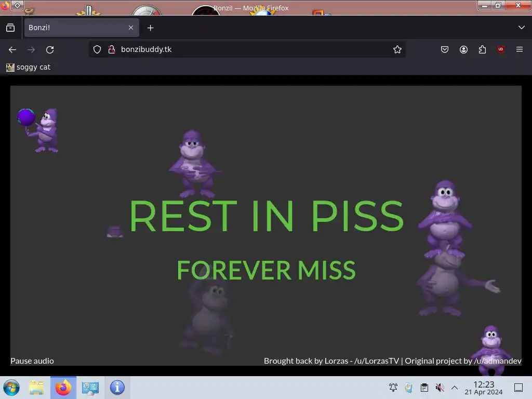The image size is (532, 399).
Task: Unmute the audio volume tray icon
Action: (x=440, y=388)
